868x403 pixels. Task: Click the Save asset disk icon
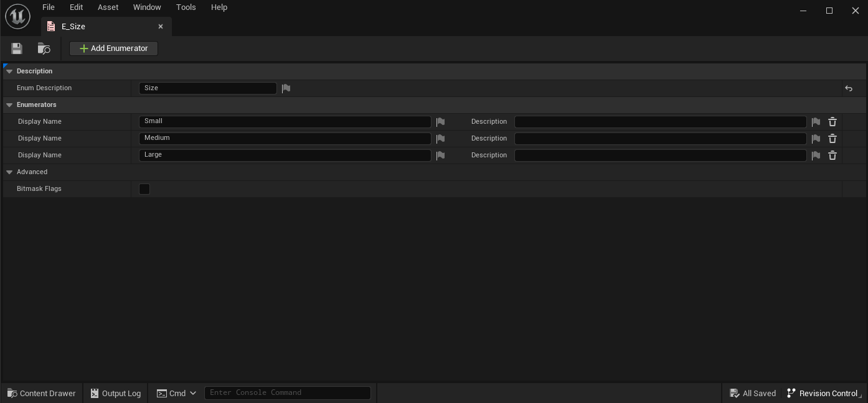17,49
